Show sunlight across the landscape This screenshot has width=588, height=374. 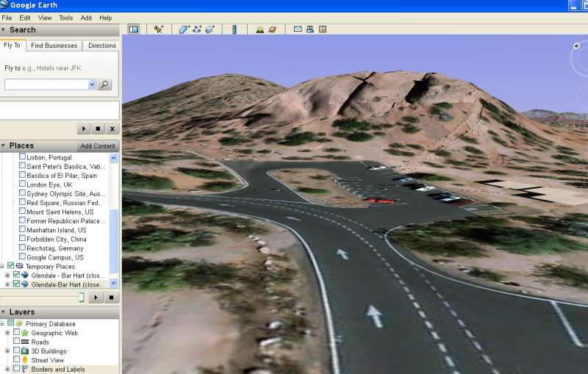coord(259,29)
